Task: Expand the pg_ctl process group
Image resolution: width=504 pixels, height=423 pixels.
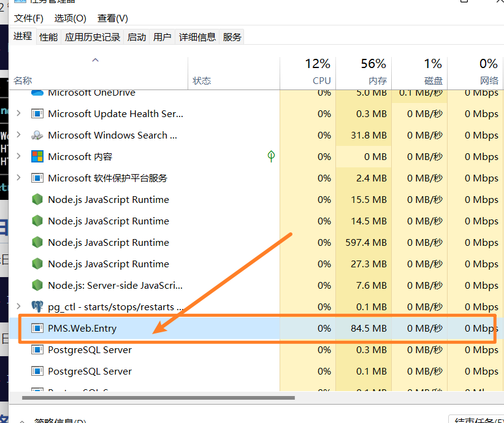Action: point(18,306)
